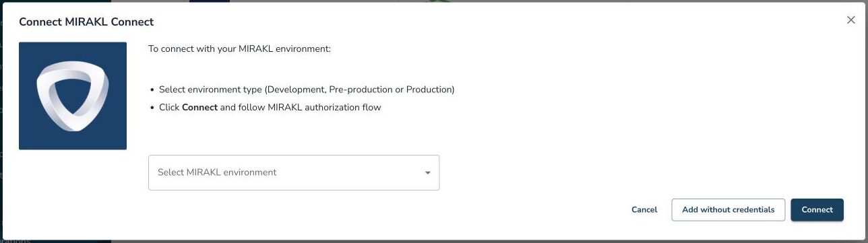Click the MIRAKL logo tile

[x=73, y=96]
